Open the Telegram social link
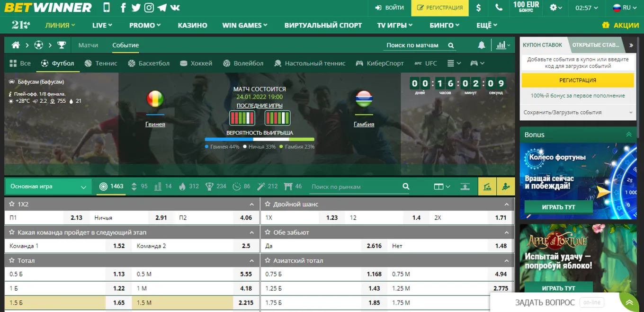The height and width of the screenshot is (312, 644). [x=162, y=8]
